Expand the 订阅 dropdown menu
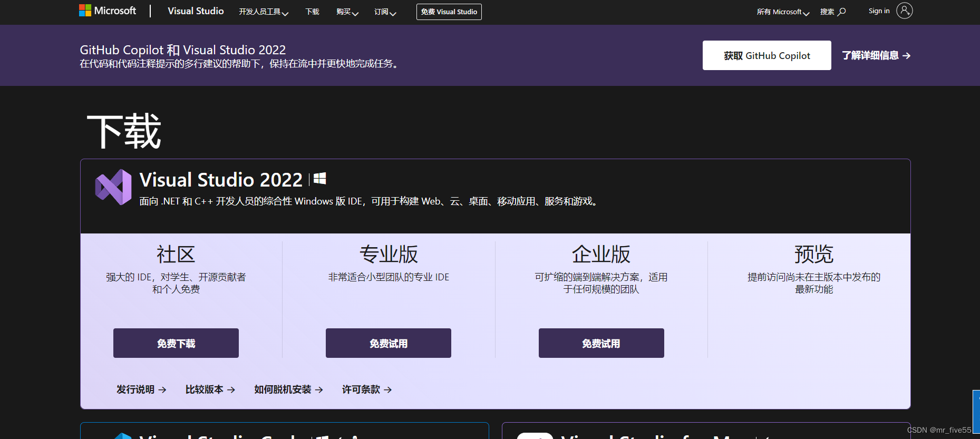The image size is (980, 439). 385,12
